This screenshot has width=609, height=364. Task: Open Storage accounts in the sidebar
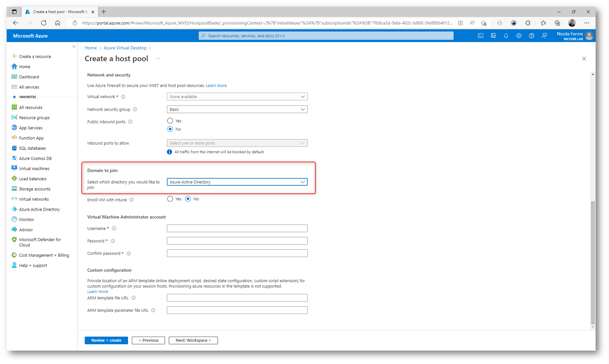31,189
